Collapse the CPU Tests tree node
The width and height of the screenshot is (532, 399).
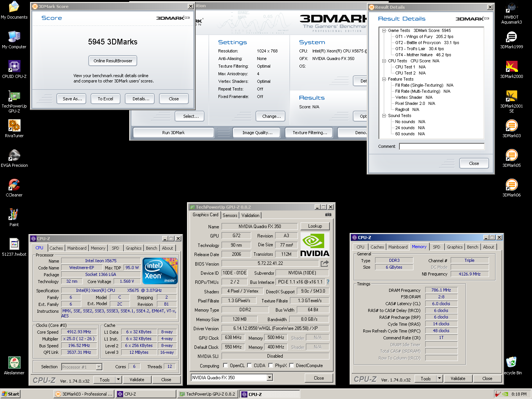point(384,61)
